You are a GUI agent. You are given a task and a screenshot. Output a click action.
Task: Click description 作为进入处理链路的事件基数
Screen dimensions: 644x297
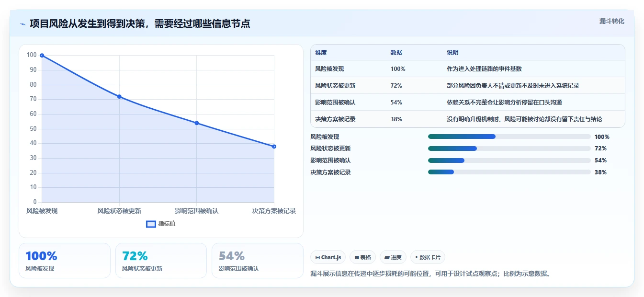pyautogui.click(x=484, y=69)
